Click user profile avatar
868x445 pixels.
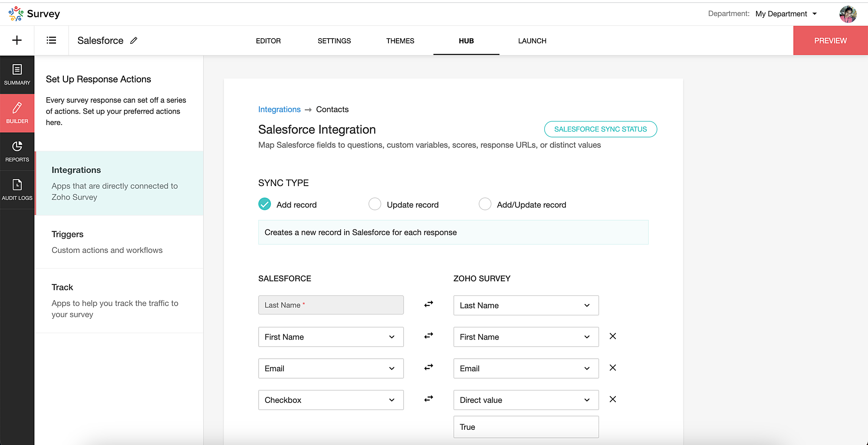coord(848,14)
